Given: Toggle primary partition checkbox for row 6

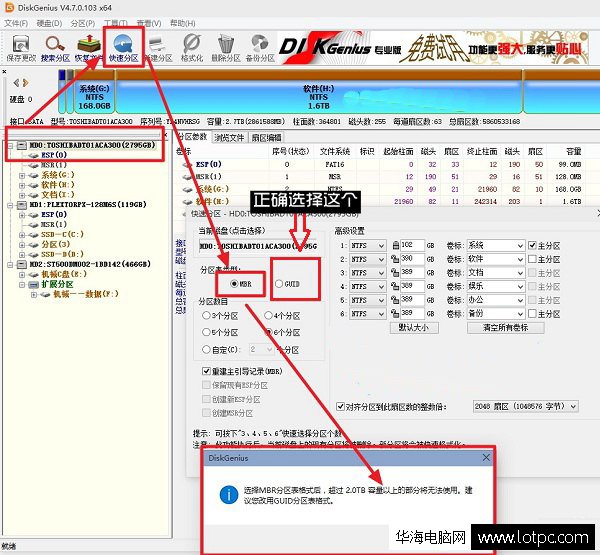Looking at the screenshot, I should tap(532, 313).
